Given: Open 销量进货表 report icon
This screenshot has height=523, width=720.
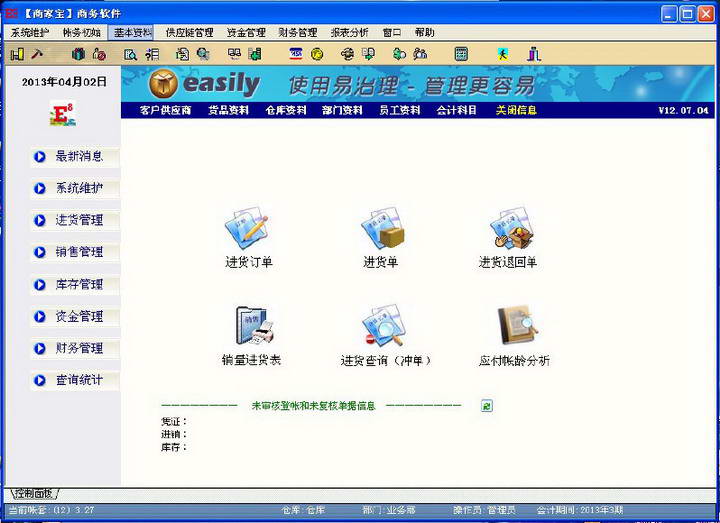Looking at the screenshot, I should coord(252,336).
